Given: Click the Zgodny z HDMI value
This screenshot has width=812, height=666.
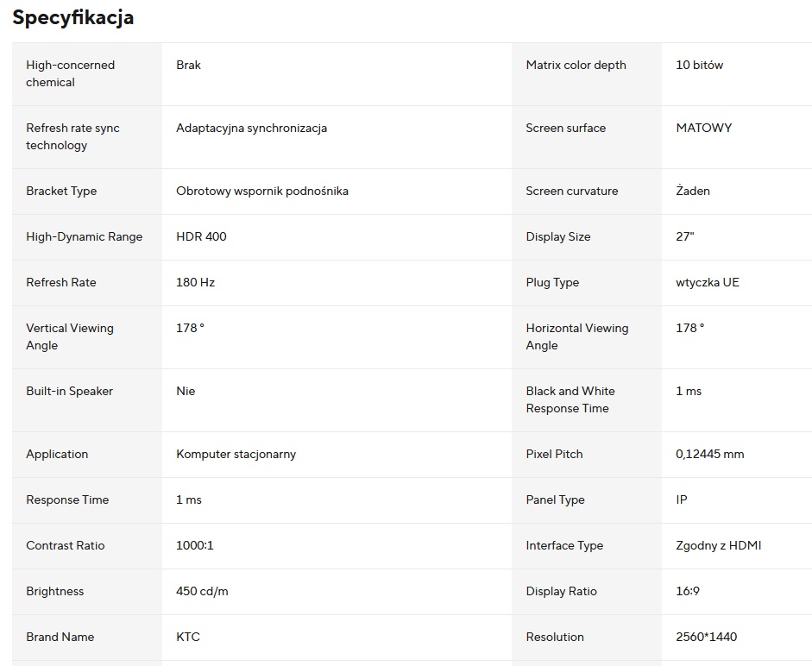Looking at the screenshot, I should coord(718,545).
